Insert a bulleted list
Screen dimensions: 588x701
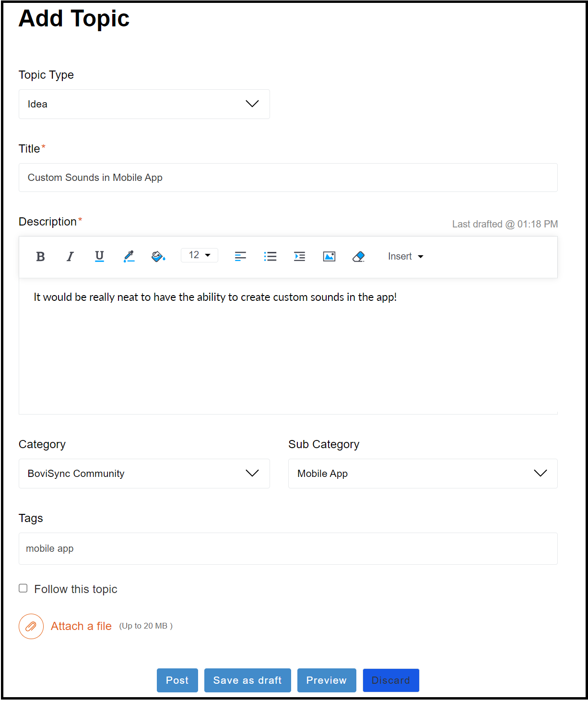tap(270, 257)
